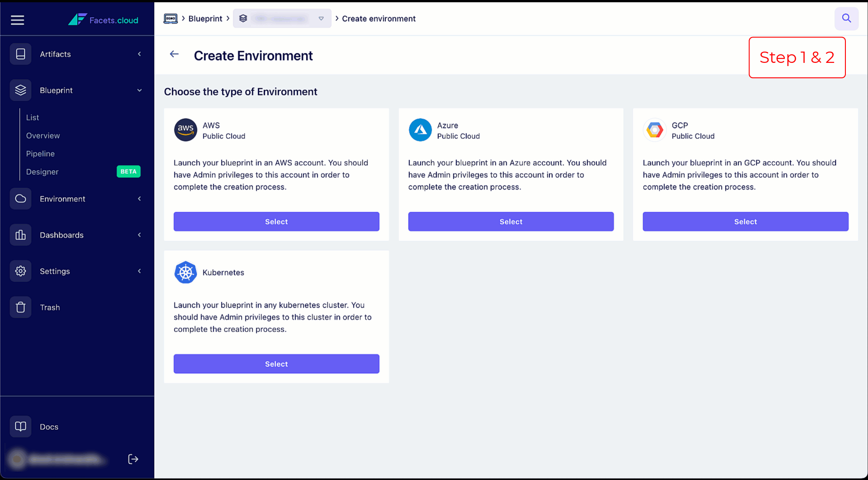Expand the Artifacts menu chevron
The height and width of the screenshot is (480, 868).
pyautogui.click(x=139, y=54)
